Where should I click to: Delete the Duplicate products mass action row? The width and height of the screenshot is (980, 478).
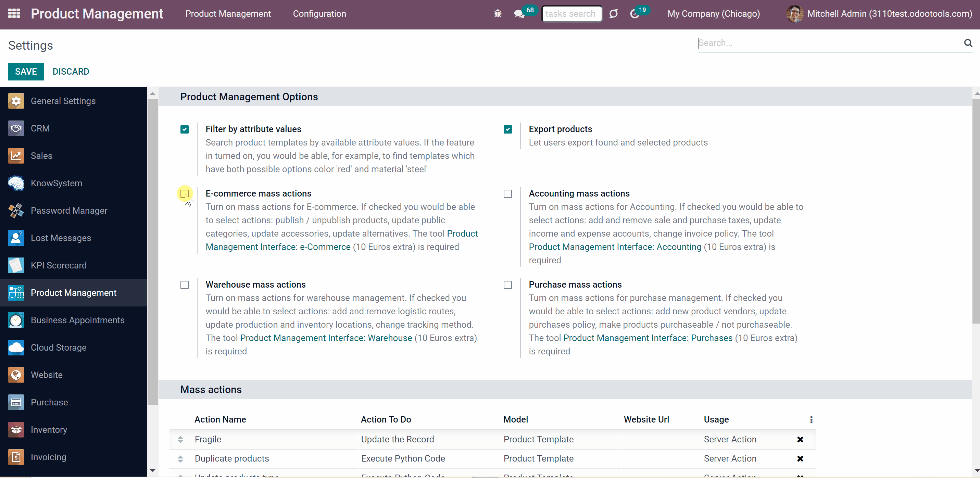(800, 458)
